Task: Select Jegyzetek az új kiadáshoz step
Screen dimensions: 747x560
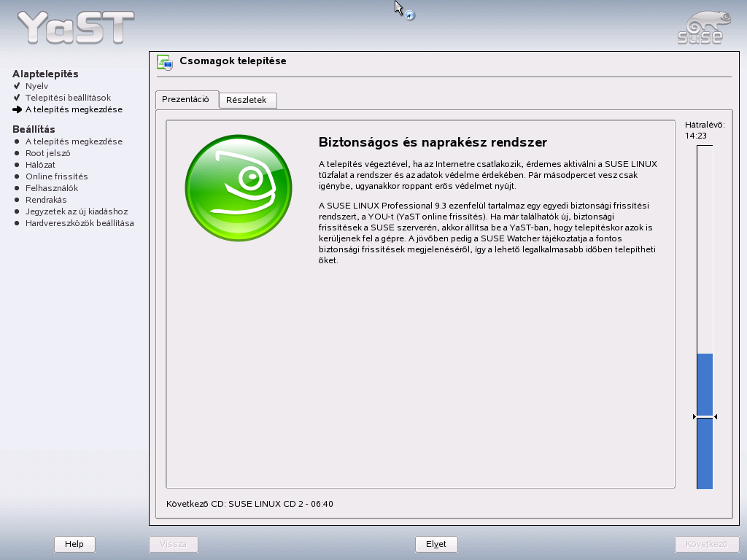Action: tap(77, 211)
